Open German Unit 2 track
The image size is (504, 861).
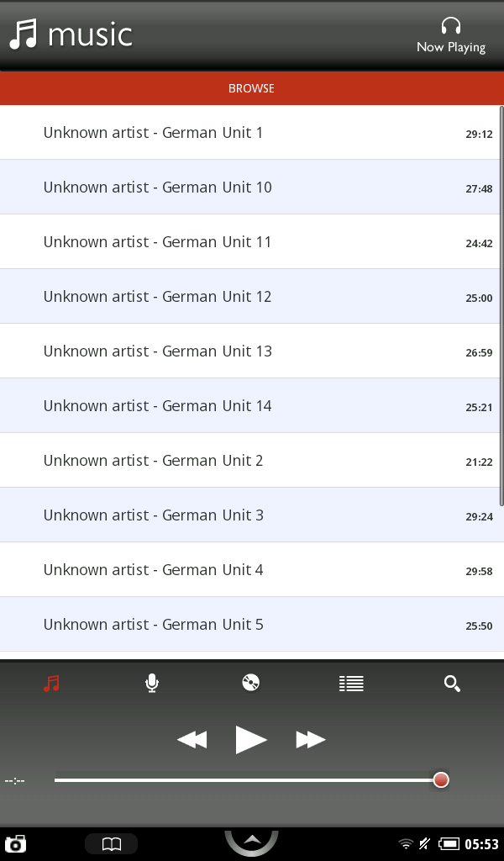pos(153,461)
